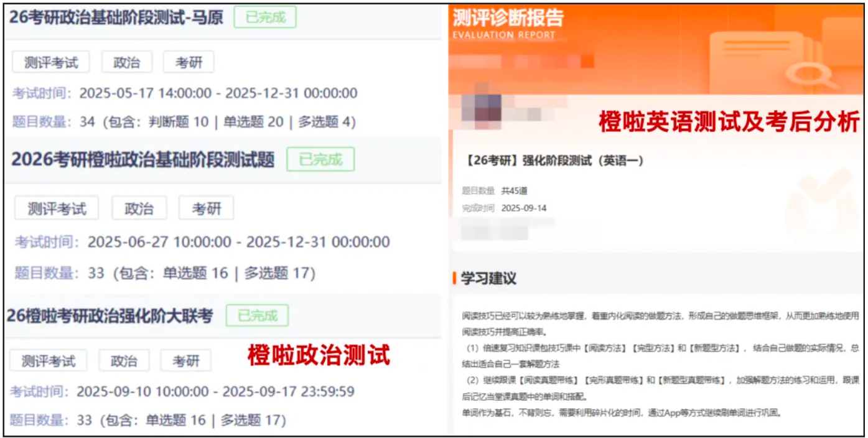Screen dimensions: 868x438
Task: Click 【26考研】强化阶段测试（英语一） title
Action: (554, 161)
